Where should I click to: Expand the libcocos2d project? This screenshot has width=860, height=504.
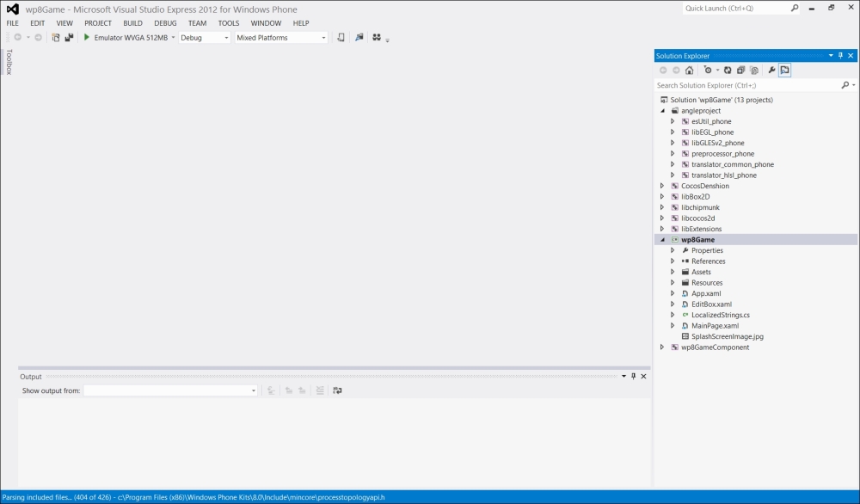(662, 218)
